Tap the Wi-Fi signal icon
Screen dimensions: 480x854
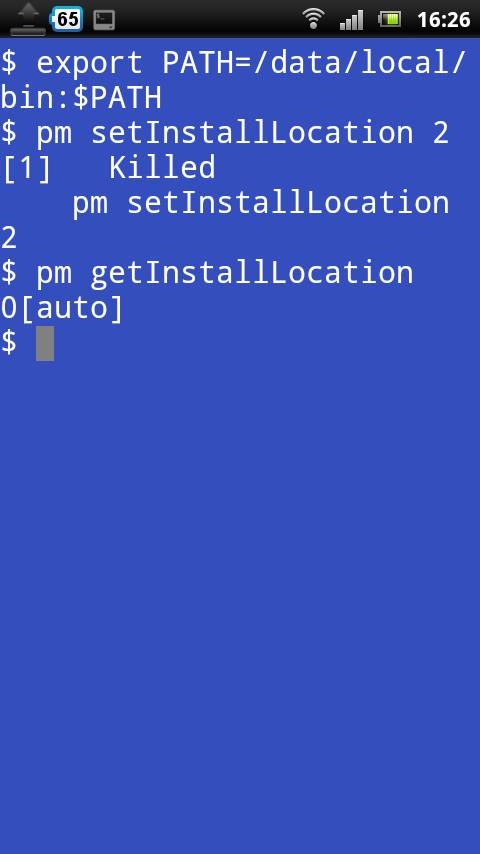[x=314, y=20]
